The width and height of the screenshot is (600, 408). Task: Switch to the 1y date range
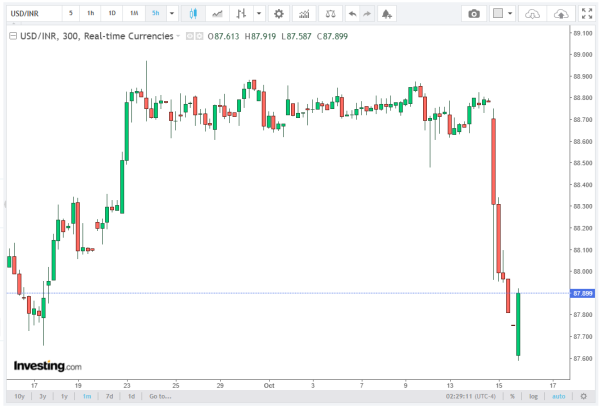63,396
